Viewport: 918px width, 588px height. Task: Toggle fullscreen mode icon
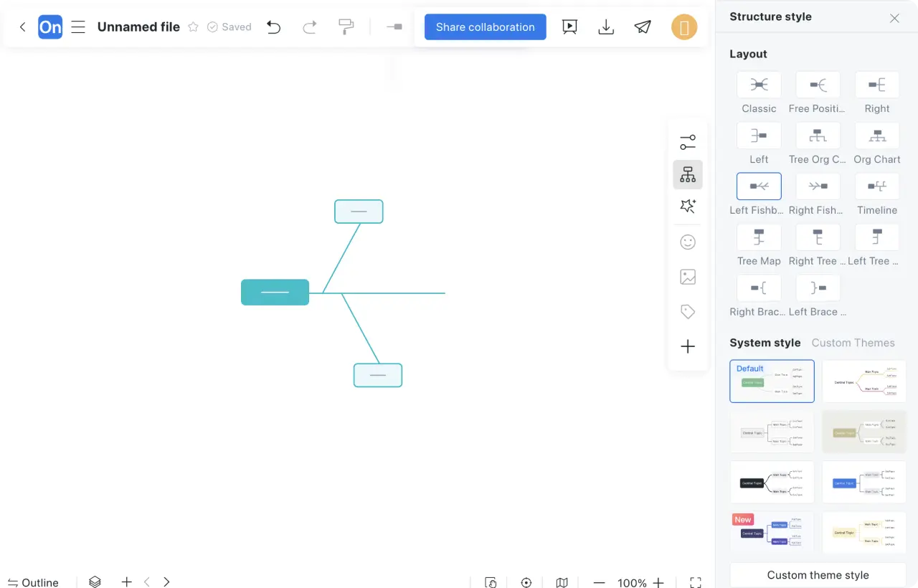695,582
